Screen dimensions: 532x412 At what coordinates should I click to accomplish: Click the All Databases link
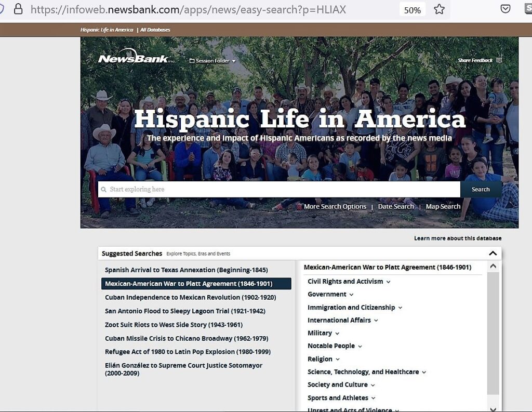(155, 30)
